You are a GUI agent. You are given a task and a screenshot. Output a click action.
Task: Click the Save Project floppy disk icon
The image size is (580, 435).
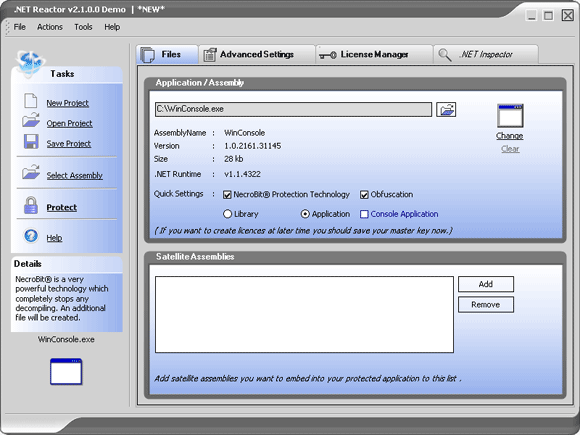[31, 142]
